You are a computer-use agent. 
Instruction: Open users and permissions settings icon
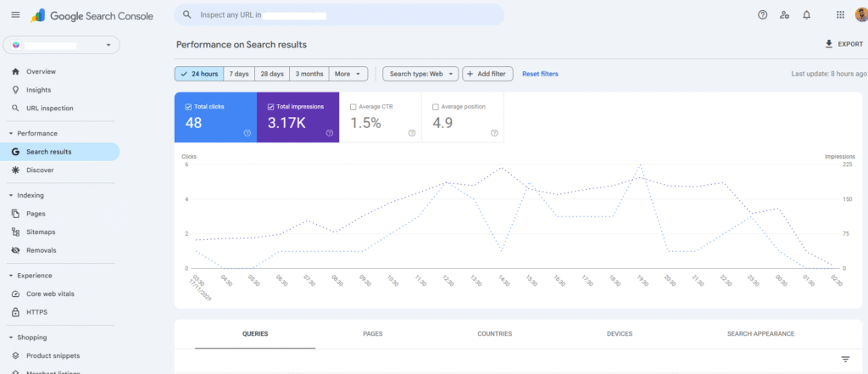point(784,15)
